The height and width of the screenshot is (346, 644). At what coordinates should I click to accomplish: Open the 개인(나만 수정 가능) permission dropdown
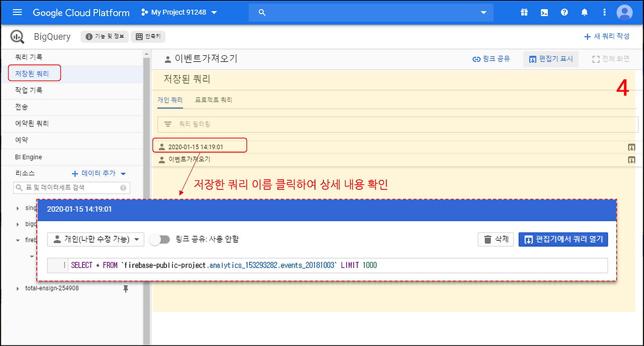[x=95, y=240]
